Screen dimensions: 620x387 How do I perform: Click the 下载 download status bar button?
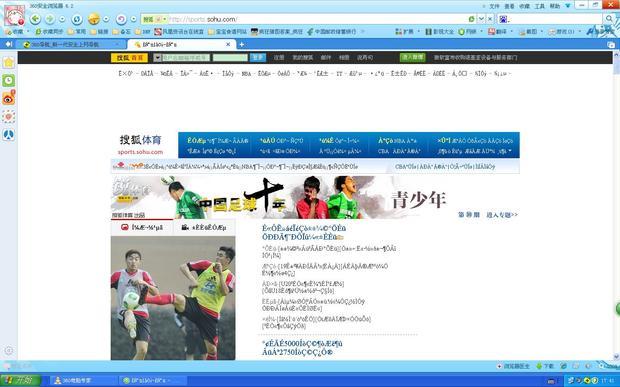[x=545, y=366]
